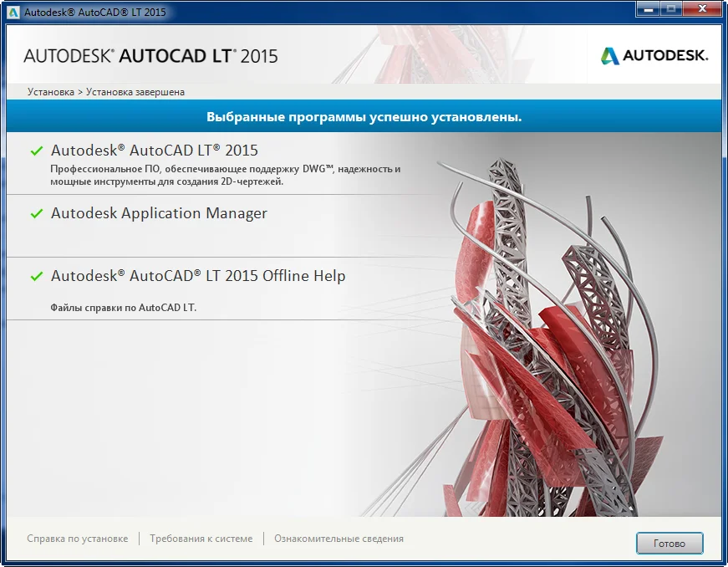
Task: Click the disabled maximize button in the title bar
Action: (672, 9)
